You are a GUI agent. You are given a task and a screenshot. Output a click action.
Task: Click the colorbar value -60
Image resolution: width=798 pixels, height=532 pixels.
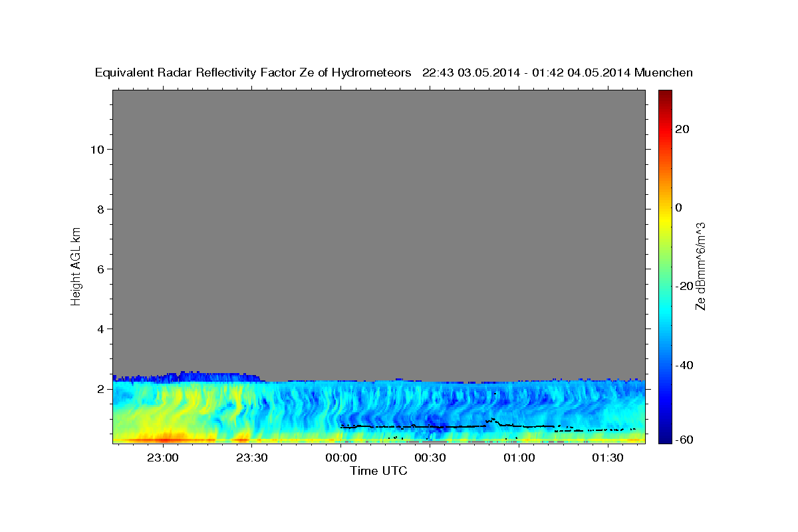pos(684,440)
